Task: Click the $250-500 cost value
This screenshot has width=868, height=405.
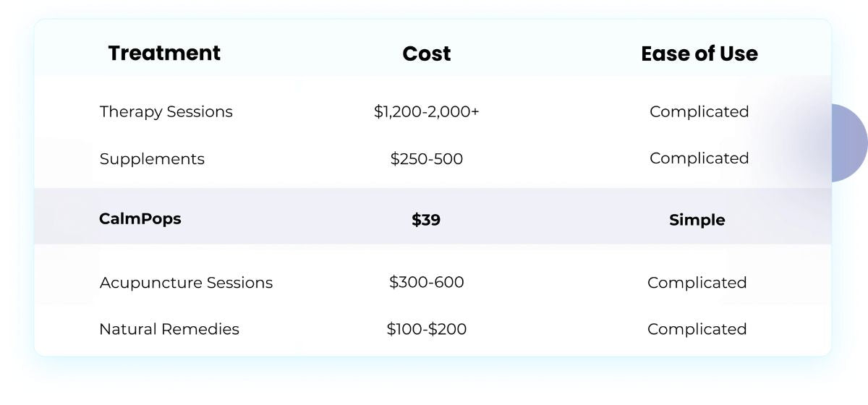Action: coord(427,159)
